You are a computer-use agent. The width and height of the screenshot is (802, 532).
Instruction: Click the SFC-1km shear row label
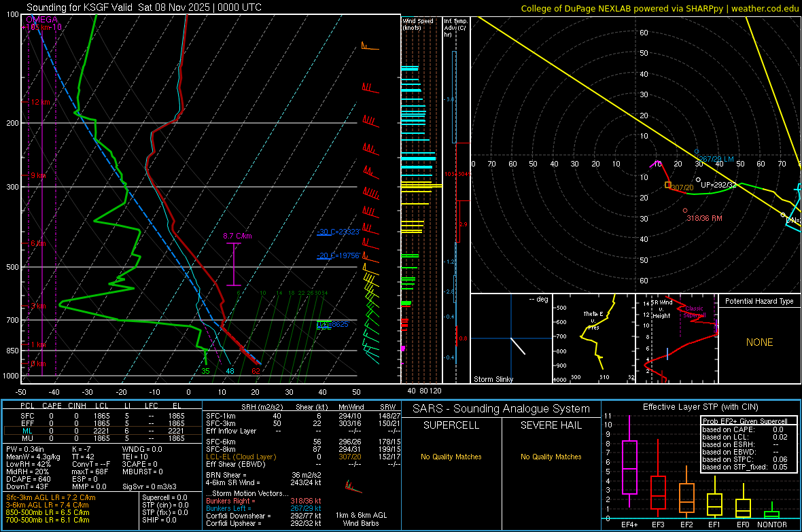click(x=221, y=416)
